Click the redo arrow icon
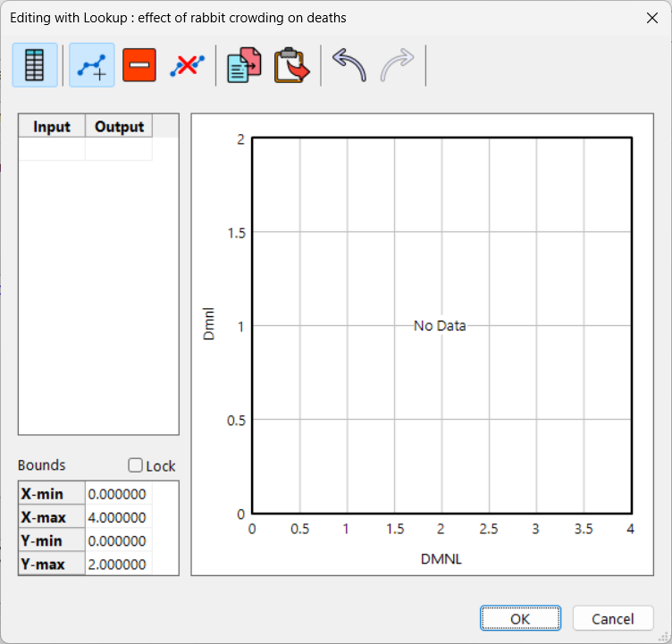Screen dimensions: 672x644 click(x=396, y=65)
